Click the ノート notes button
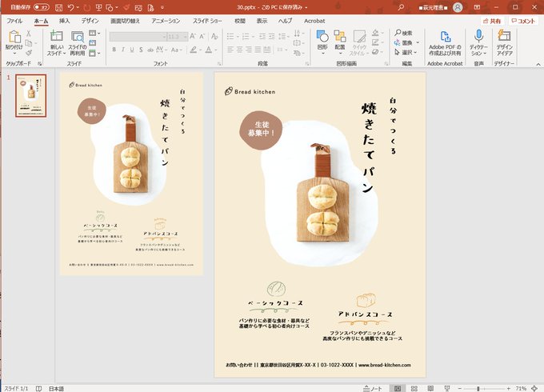The height and width of the screenshot is (392, 544). (x=373, y=389)
